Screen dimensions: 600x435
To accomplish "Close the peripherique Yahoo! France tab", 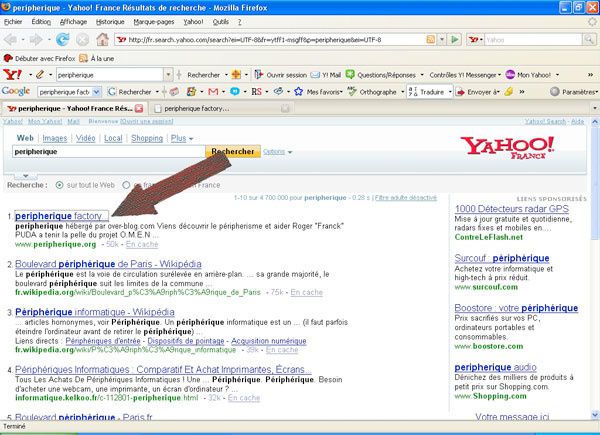I will click(139, 109).
